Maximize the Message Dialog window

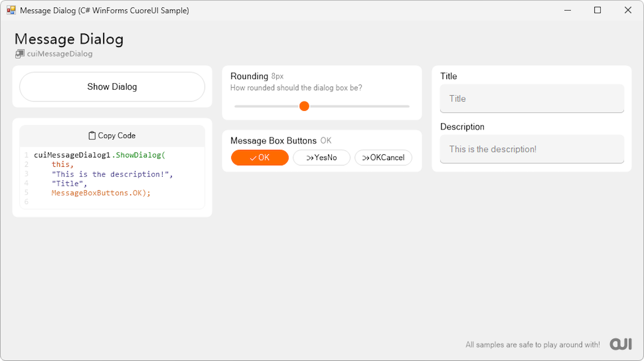pyautogui.click(x=597, y=10)
